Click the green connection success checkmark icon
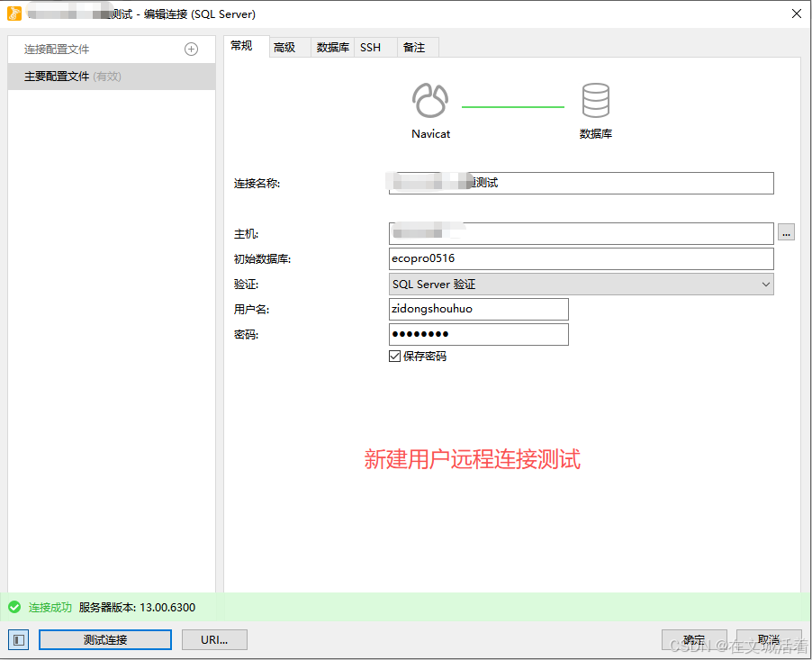The height and width of the screenshot is (660, 812). (x=14, y=607)
